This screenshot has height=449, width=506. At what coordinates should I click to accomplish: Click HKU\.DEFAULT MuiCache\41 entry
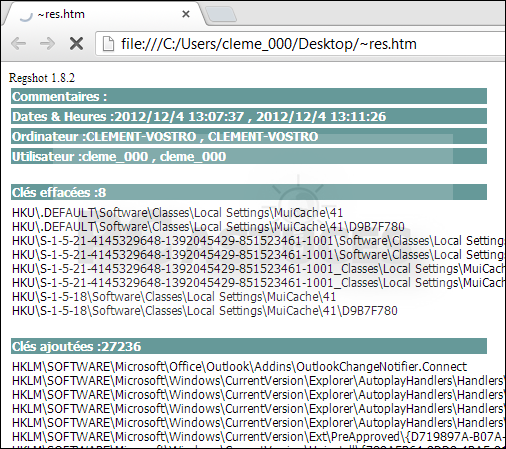point(177,213)
